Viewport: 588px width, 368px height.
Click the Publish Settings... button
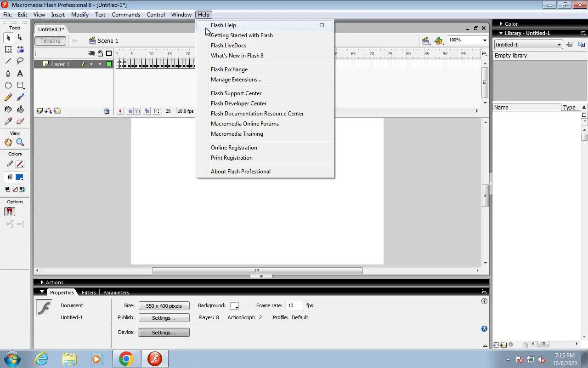[x=164, y=318]
